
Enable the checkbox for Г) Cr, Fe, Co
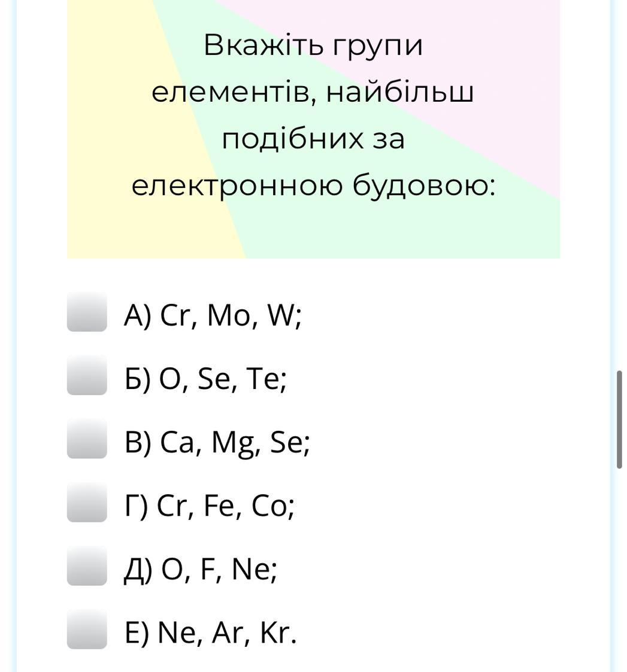tap(87, 502)
